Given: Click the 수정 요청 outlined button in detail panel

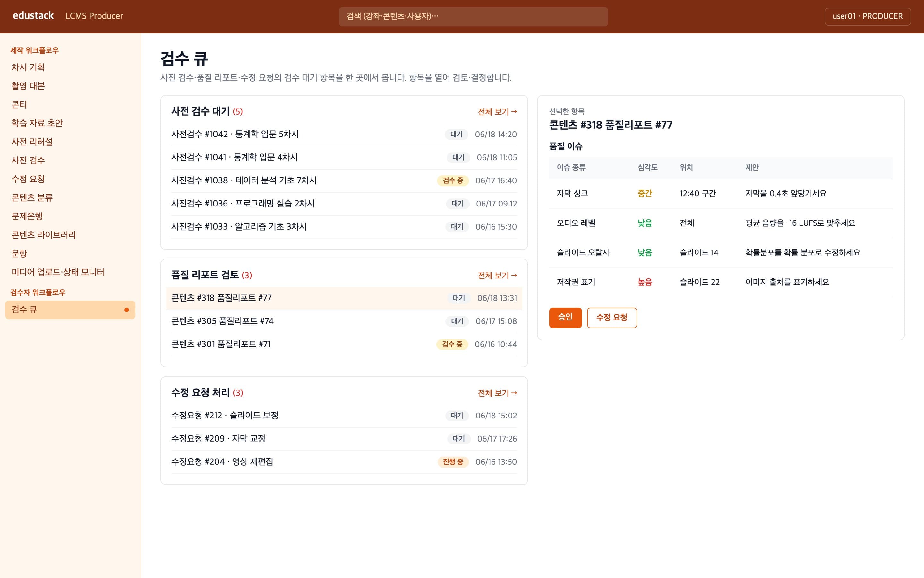Looking at the screenshot, I should click(x=612, y=318).
